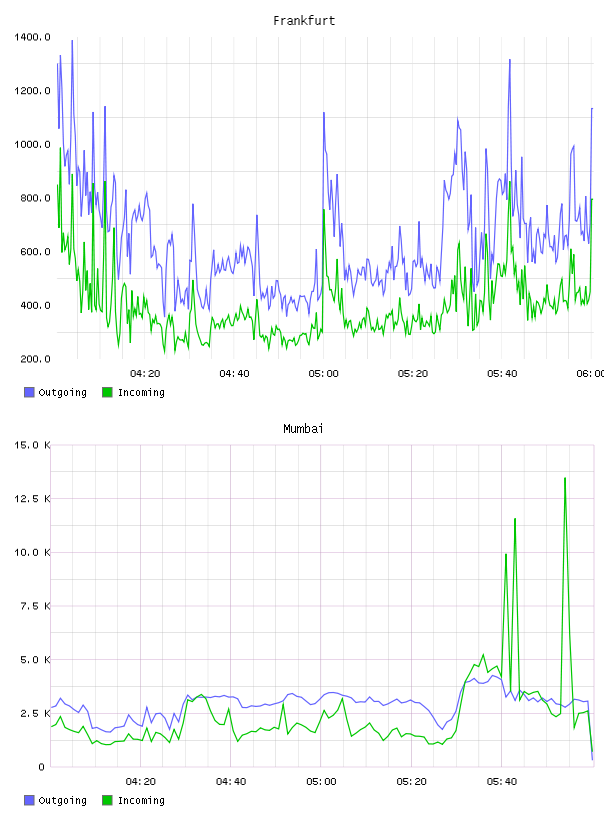Viewport: 608px width, 816px height.
Task: Click the 05:00 time label on Mumbai
Action: coord(321,782)
